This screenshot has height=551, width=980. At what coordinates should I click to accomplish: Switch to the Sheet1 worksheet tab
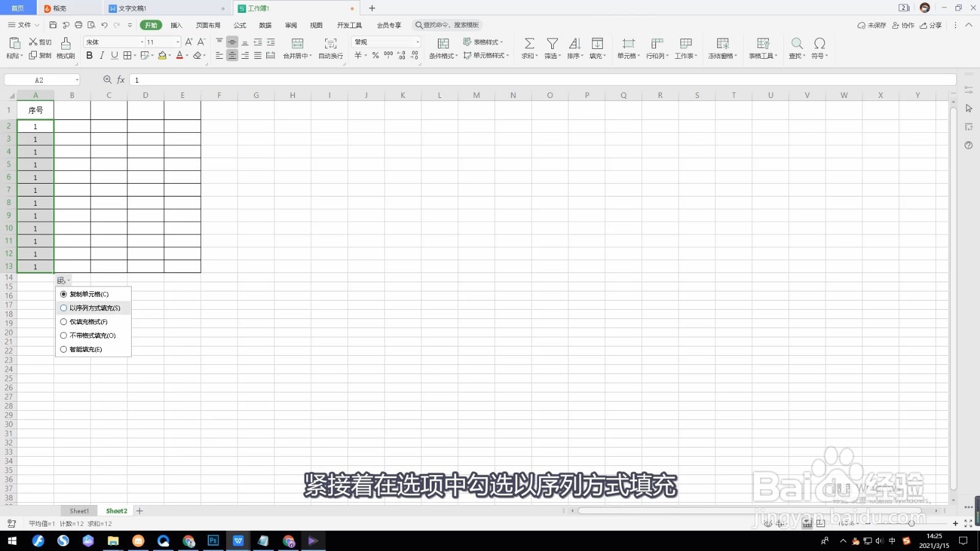click(79, 511)
